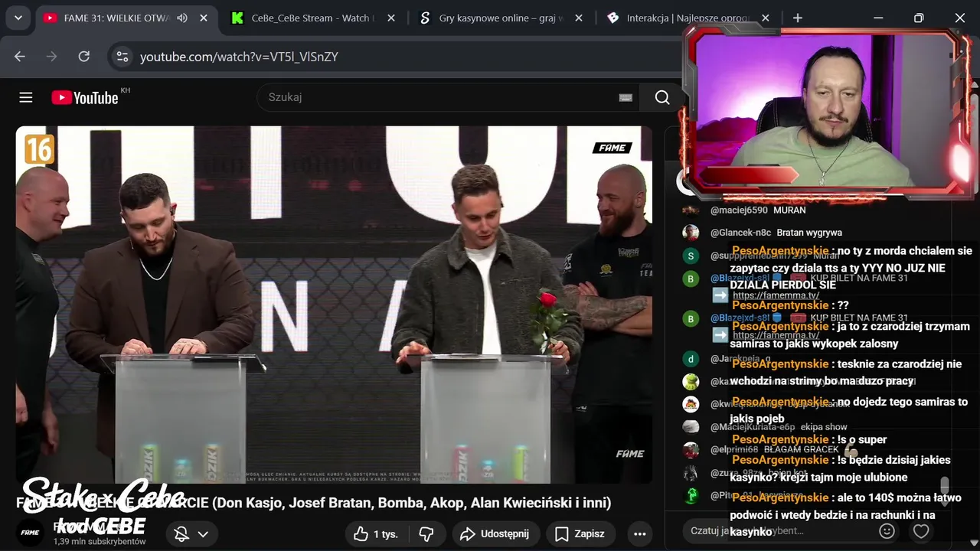Open the on-screen keyboard in search

(626, 97)
